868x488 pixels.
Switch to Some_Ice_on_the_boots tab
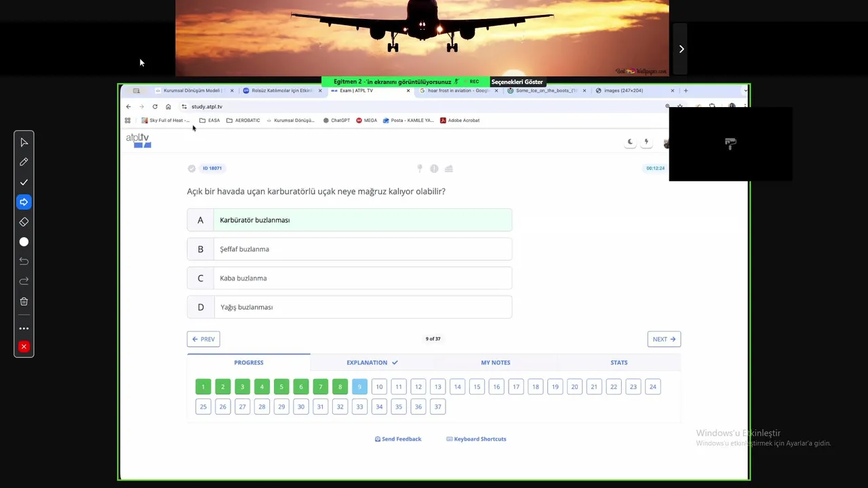pyautogui.click(x=546, y=90)
